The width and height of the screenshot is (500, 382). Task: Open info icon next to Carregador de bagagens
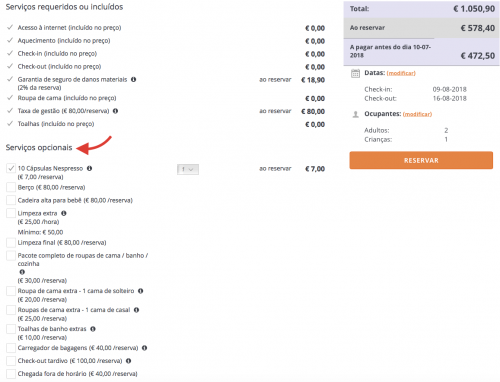pos(144,348)
